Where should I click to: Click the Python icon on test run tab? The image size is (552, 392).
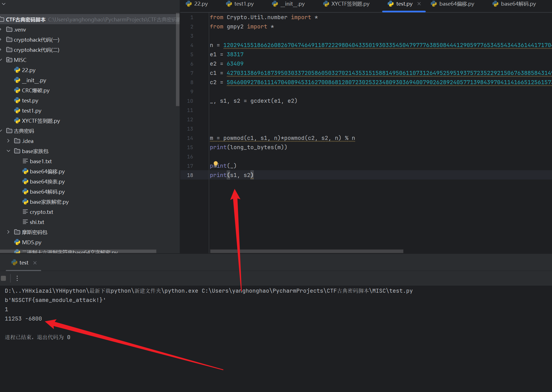point(14,263)
